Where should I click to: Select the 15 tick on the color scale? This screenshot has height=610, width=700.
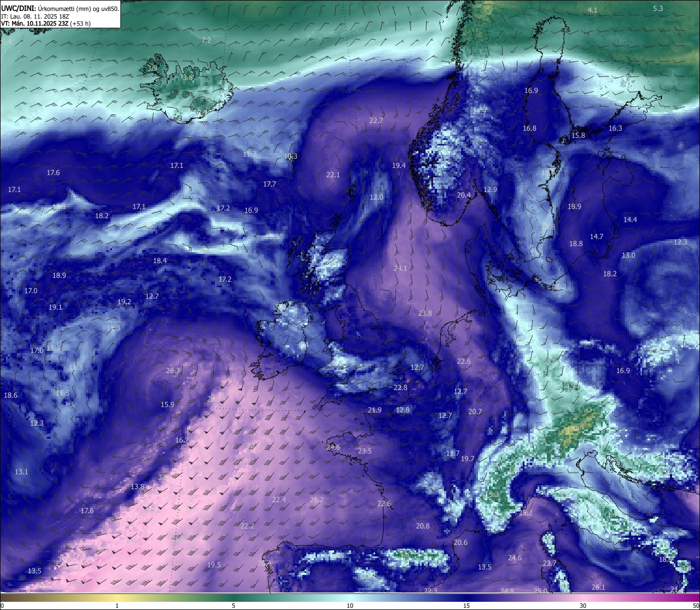click(x=466, y=606)
